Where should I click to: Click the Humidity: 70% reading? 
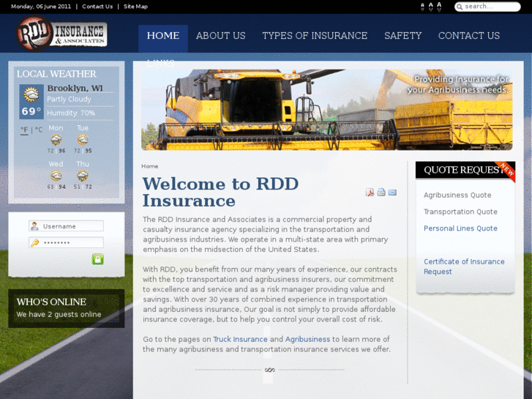click(x=71, y=113)
